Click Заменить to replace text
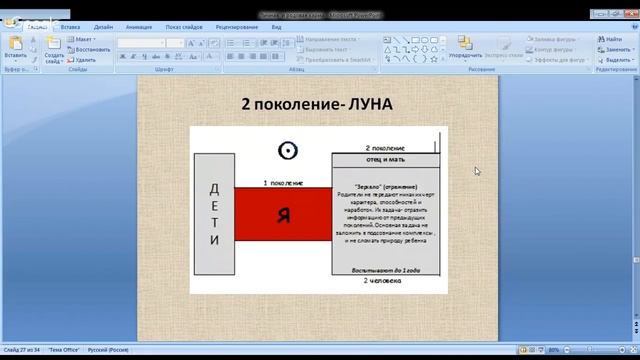 (615, 49)
